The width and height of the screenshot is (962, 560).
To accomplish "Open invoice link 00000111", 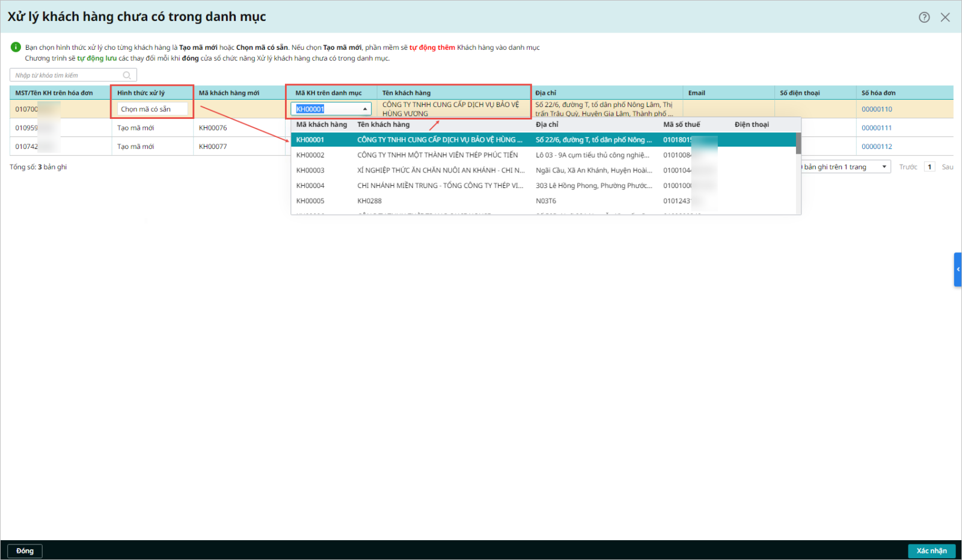I will (x=877, y=128).
